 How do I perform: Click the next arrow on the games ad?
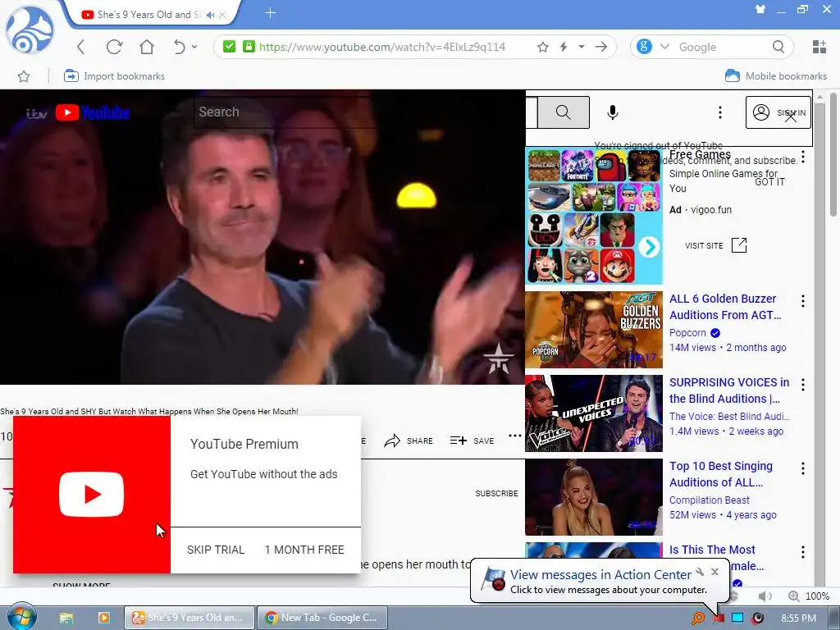point(650,247)
